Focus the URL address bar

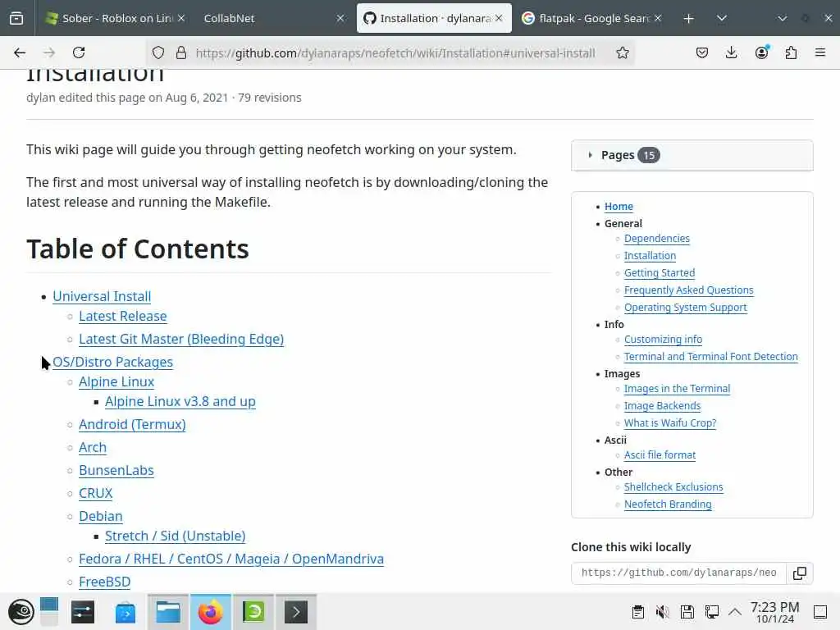(395, 53)
